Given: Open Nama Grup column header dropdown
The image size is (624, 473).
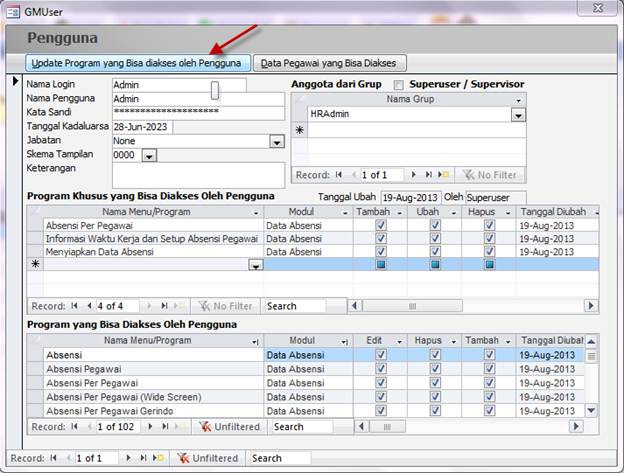Looking at the screenshot, I should [519, 100].
